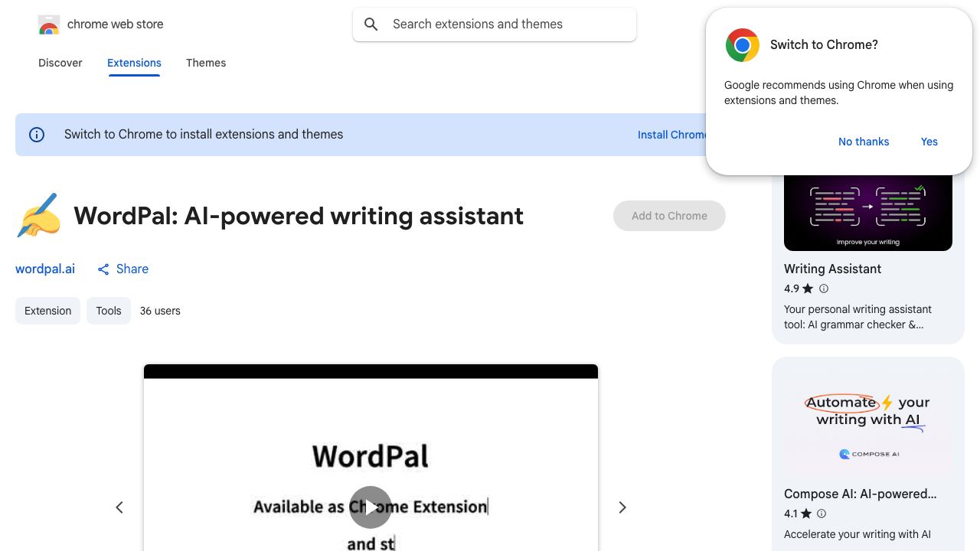Open the Compose AI: AI-powered extension title
Viewport: 980px width, 551px height.
pos(861,494)
